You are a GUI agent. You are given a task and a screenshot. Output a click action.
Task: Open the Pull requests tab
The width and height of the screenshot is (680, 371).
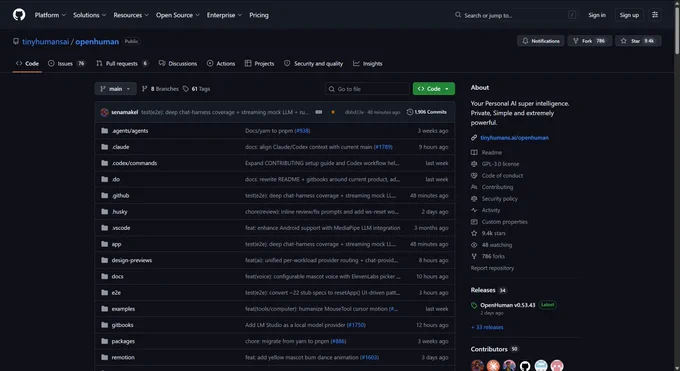pos(122,63)
